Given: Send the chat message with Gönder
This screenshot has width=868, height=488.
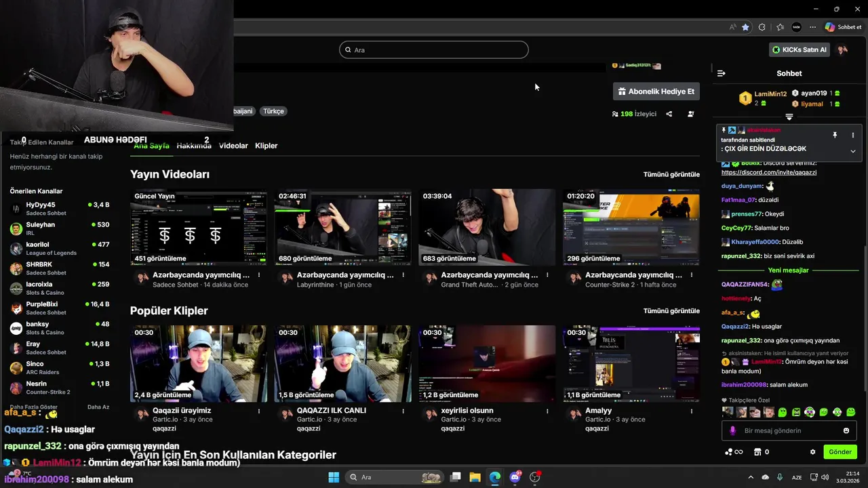Looking at the screenshot, I should click(x=840, y=452).
